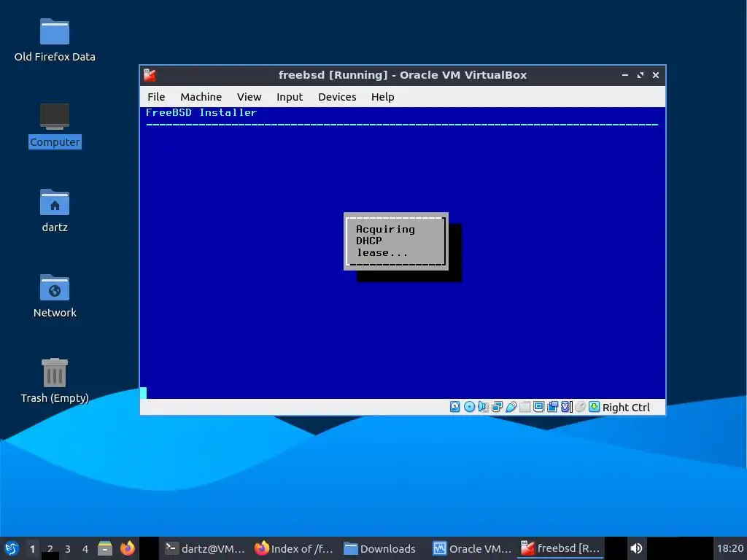Close the freebsd VirtualBox window
The height and width of the screenshot is (560, 747).
point(656,75)
